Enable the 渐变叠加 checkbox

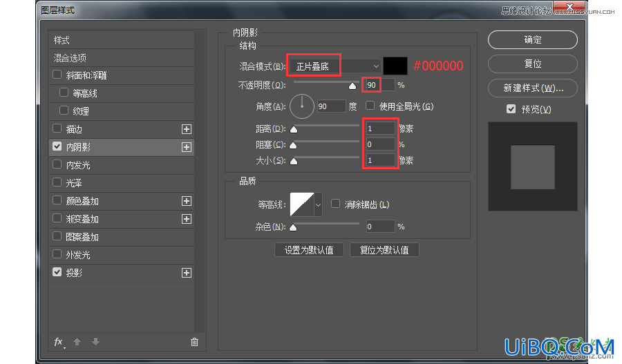click(57, 218)
